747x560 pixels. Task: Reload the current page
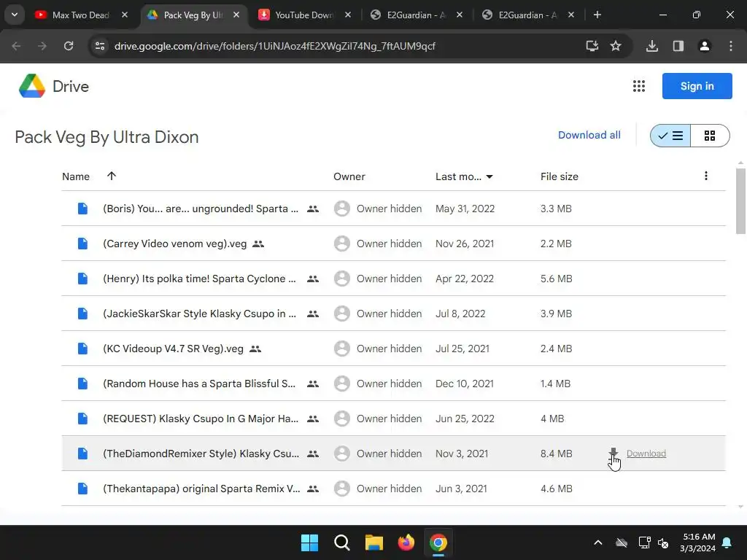(x=69, y=46)
